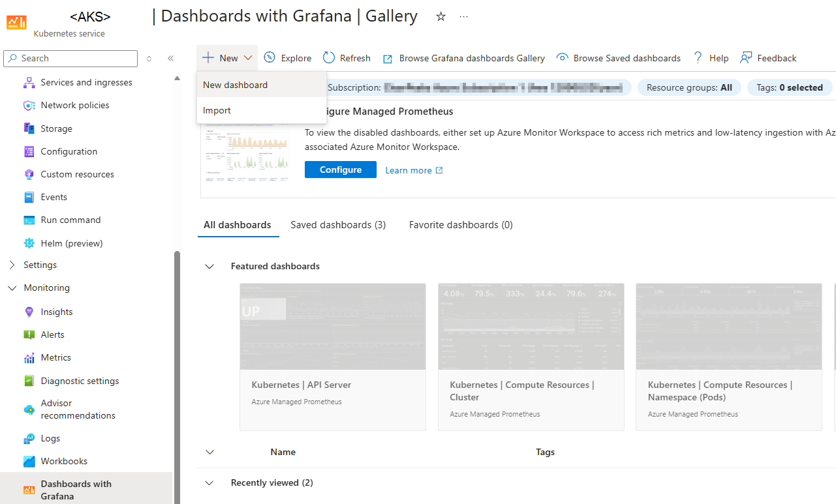
Task: Click the Tags column header
Action: (x=546, y=452)
